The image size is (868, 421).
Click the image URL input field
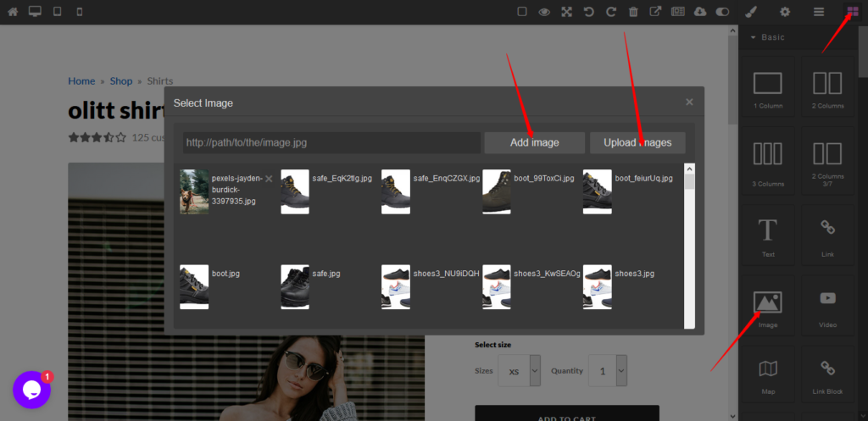coord(331,142)
